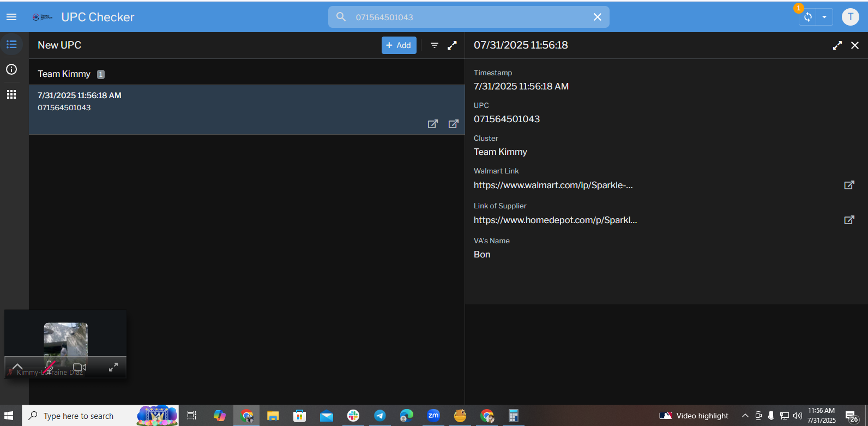The height and width of the screenshot is (426, 868).
Task: Unmute microphone in video call overlay
Action: point(49,367)
